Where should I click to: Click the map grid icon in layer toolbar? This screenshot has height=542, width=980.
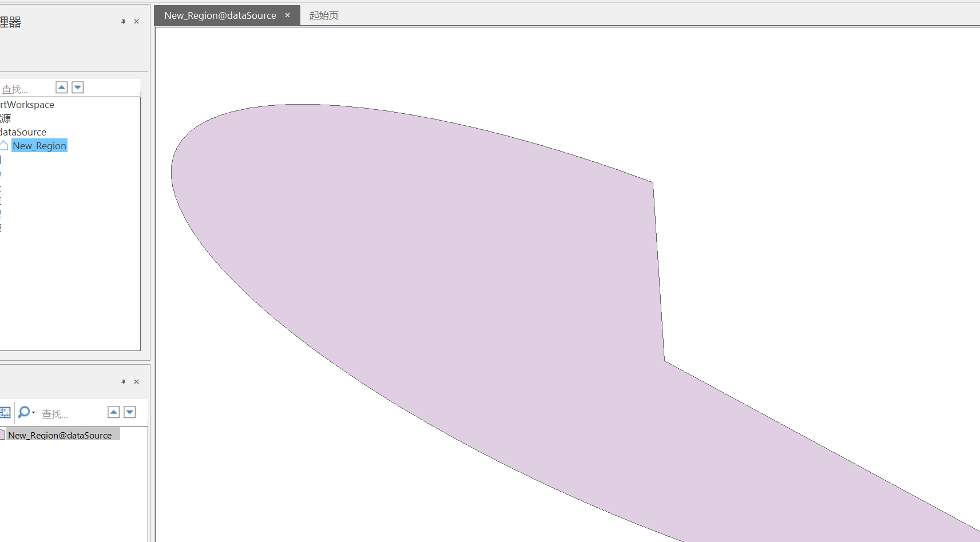point(5,412)
